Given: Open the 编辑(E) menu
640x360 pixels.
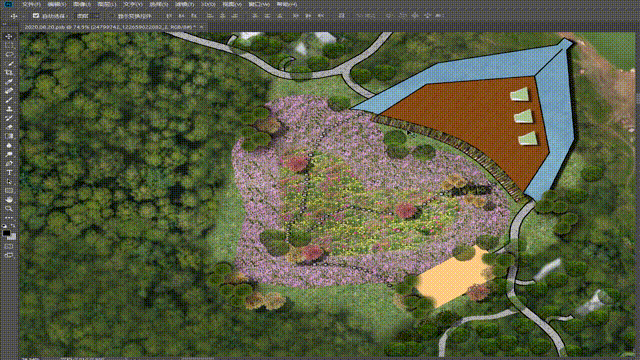Looking at the screenshot, I should click(x=56, y=4).
